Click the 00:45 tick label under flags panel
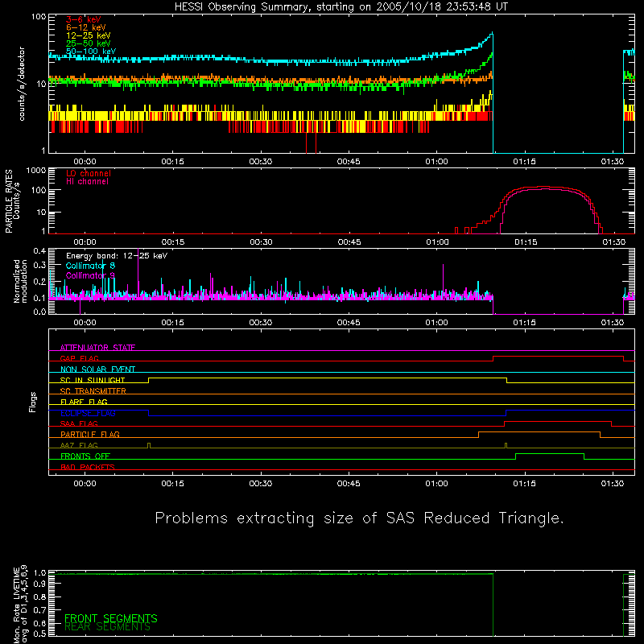644x644 pixels. (x=349, y=484)
